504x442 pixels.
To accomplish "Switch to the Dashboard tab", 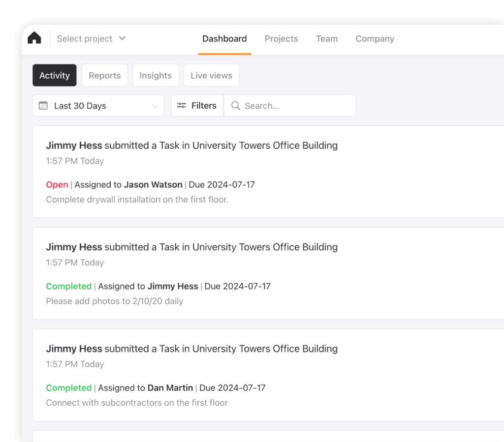I will point(224,39).
